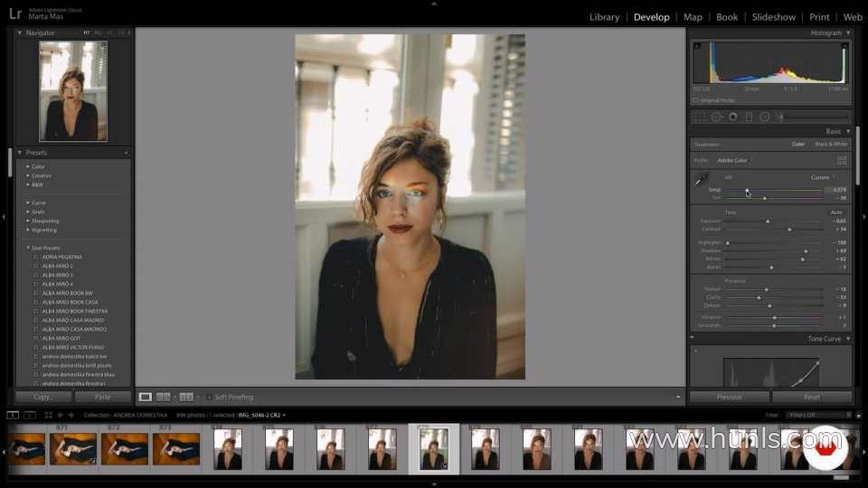Collapse the Navigator panel
This screenshot has height=488, width=868.
coord(19,33)
